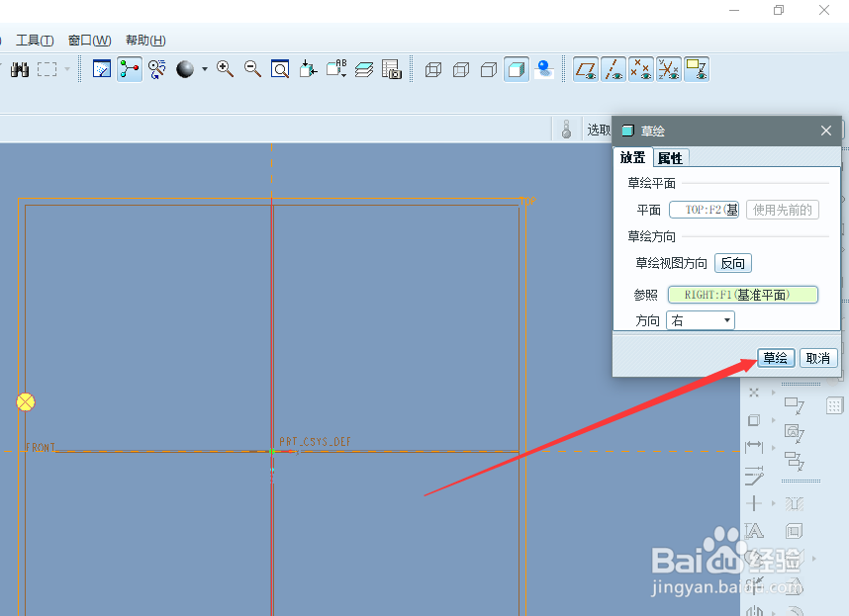Click the dimension tool icon

pyautogui.click(x=754, y=447)
